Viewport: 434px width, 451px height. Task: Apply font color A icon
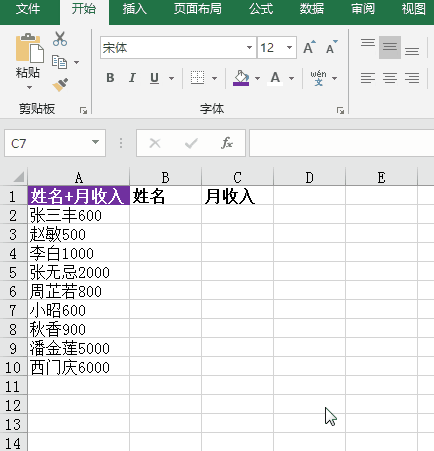(x=275, y=78)
